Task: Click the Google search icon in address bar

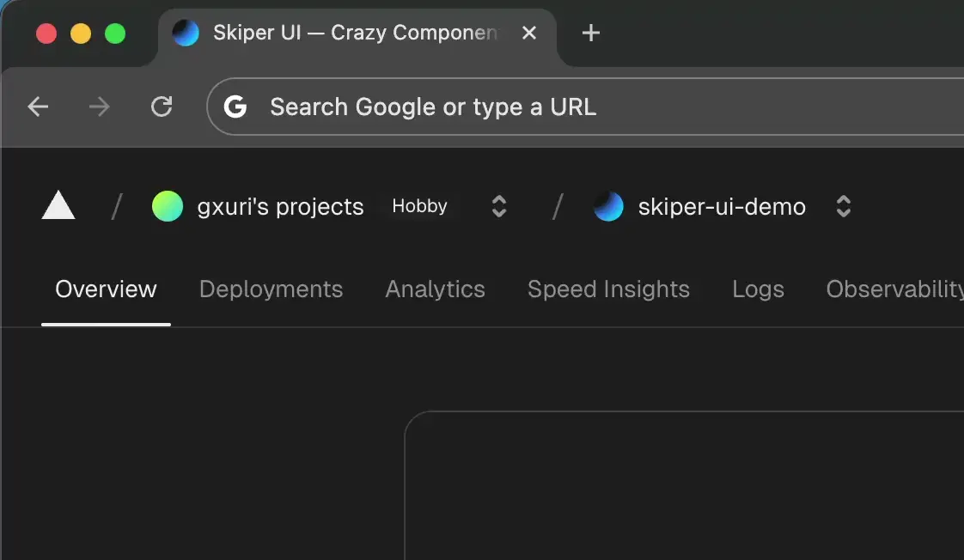Action: tap(235, 107)
